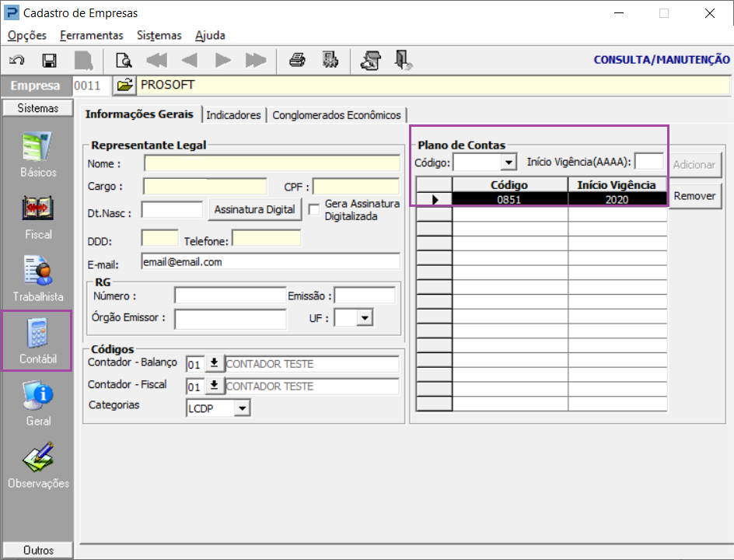Click the Cargo input field

coord(205,187)
